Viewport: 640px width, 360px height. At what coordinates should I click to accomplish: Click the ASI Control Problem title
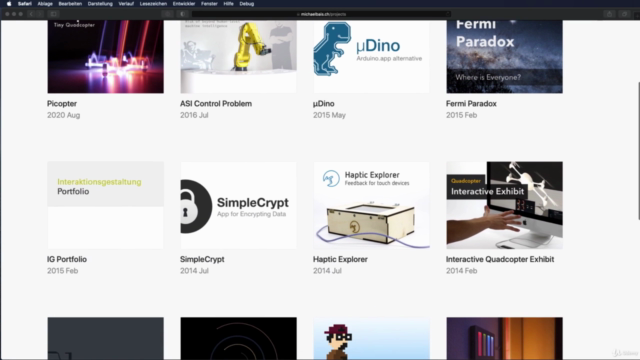(216, 104)
